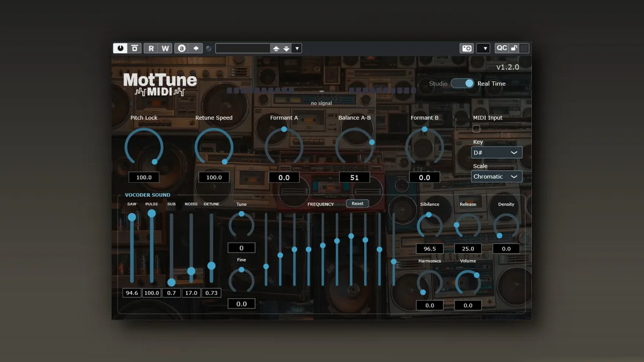The width and height of the screenshot is (644, 362).
Task: Open the dropdown beside the camera icon
Action: pyautogui.click(x=483, y=48)
